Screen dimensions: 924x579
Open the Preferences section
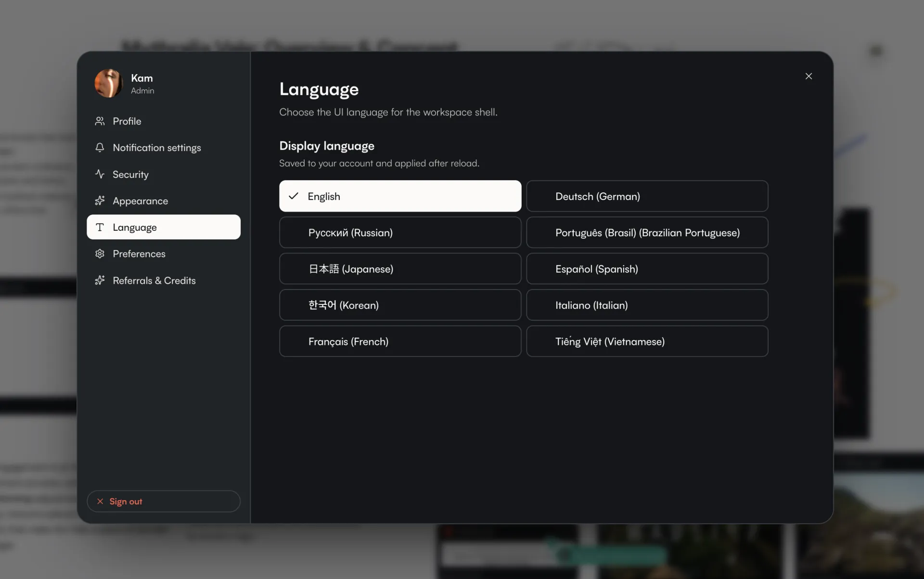click(164, 253)
